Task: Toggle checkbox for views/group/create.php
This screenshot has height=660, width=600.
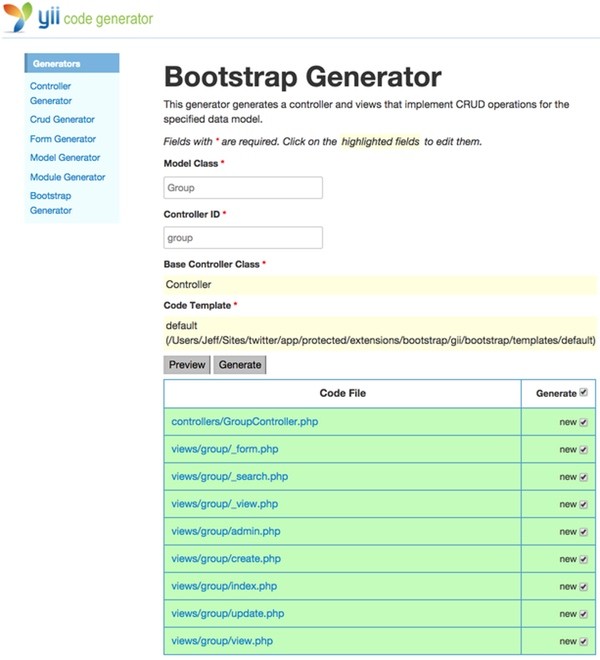Action: click(584, 559)
